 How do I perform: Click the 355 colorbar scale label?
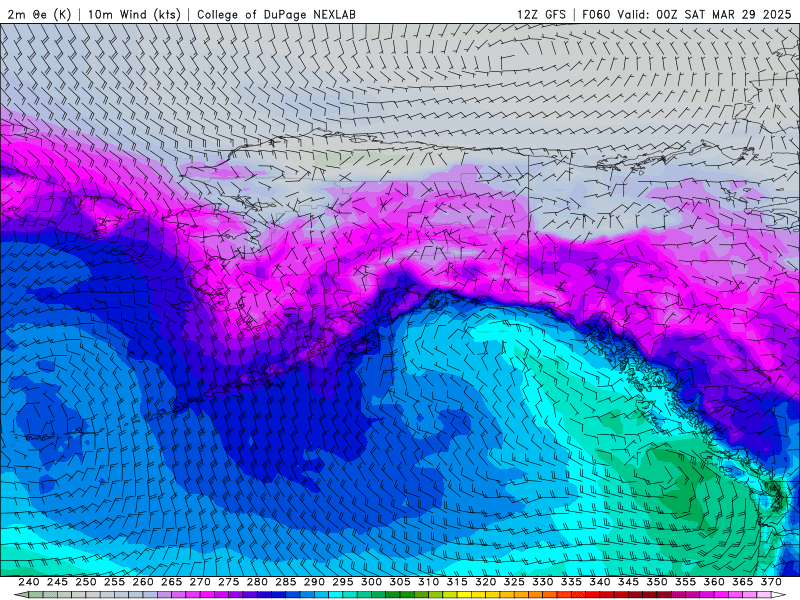point(686,582)
